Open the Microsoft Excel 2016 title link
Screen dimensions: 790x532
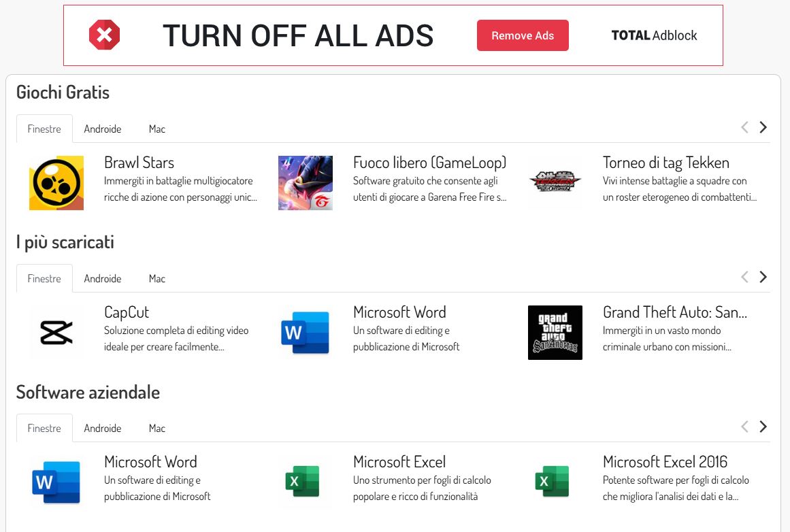[x=665, y=462]
